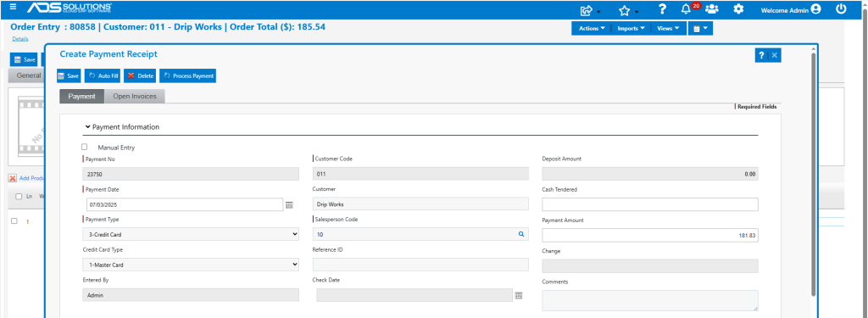
Task: Click the Payment Amount field showing 181.83
Action: pyautogui.click(x=650, y=236)
